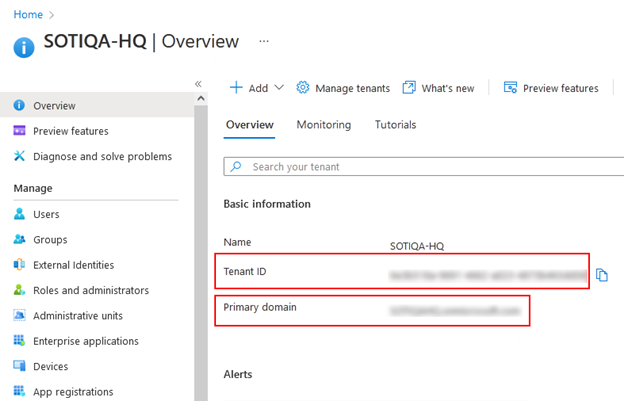Open Preview features from the toolbar
The width and height of the screenshot is (624, 401).
(x=561, y=88)
